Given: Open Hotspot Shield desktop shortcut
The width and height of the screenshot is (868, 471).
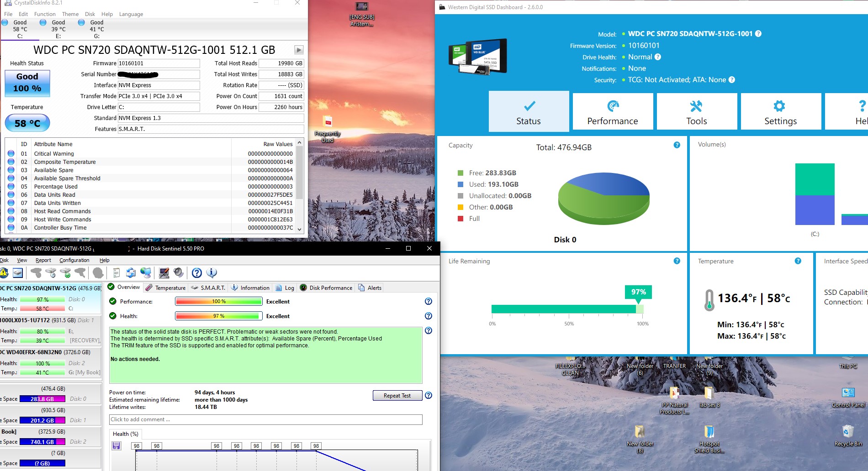Looking at the screenshot, I should coord(709,439).
